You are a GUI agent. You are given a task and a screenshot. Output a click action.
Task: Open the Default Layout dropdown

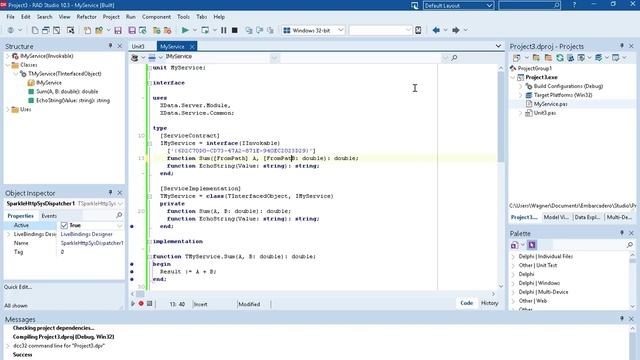click(489, 5)
